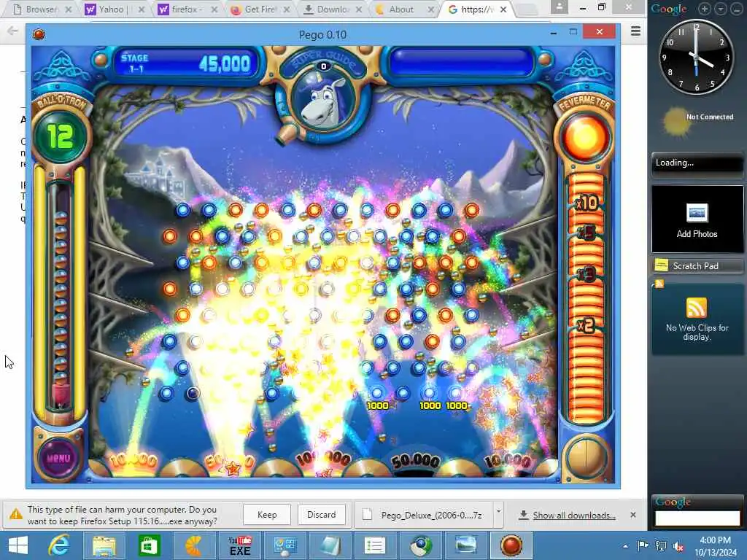
Task: Click the Chrome user profile button
Action: click(x=560, y=7)
